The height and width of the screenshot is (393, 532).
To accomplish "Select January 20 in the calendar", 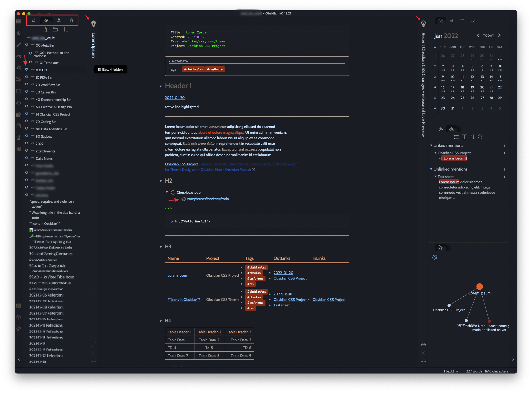I will click(x=482, y=87).
